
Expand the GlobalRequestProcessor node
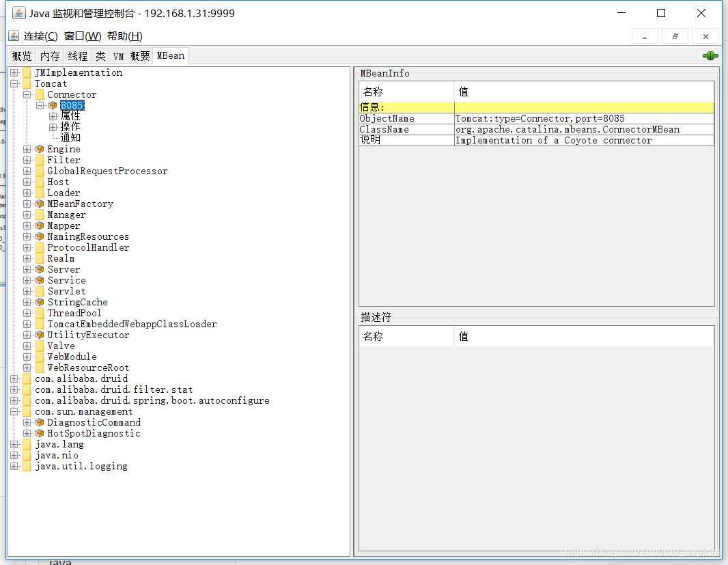coord(27,171)
